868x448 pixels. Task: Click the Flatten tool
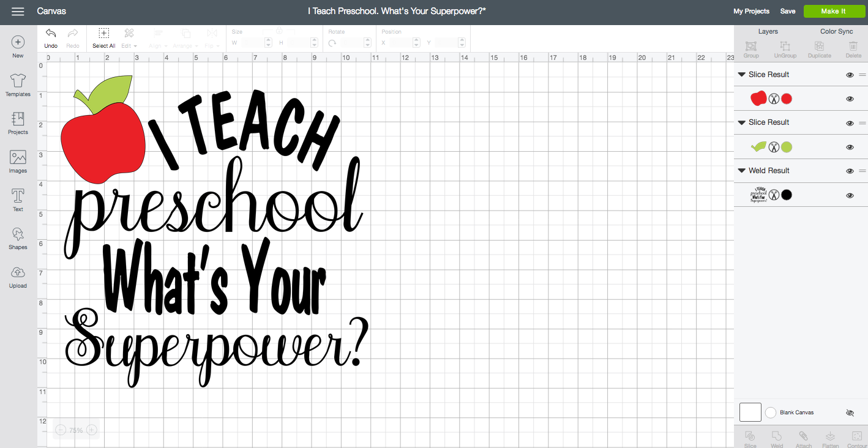coord(831,439)
